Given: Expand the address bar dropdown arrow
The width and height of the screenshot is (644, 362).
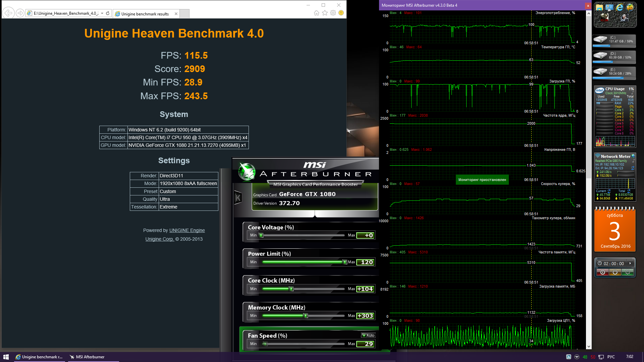Looking at the screenshot, I should pyautogui.click(x=102, y=13).
